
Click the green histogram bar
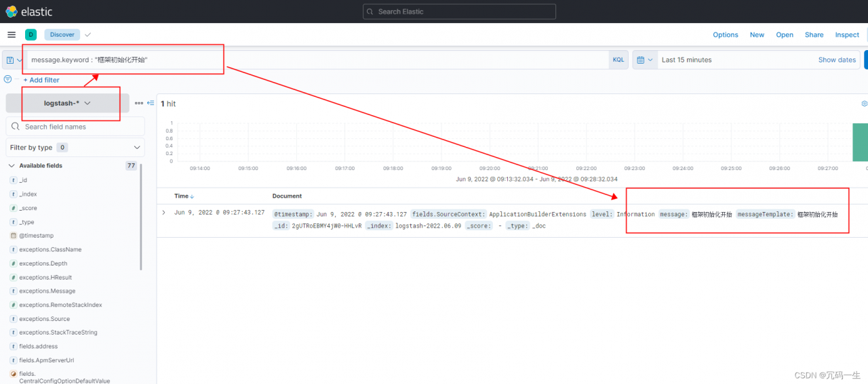click(x=860, y=142)
